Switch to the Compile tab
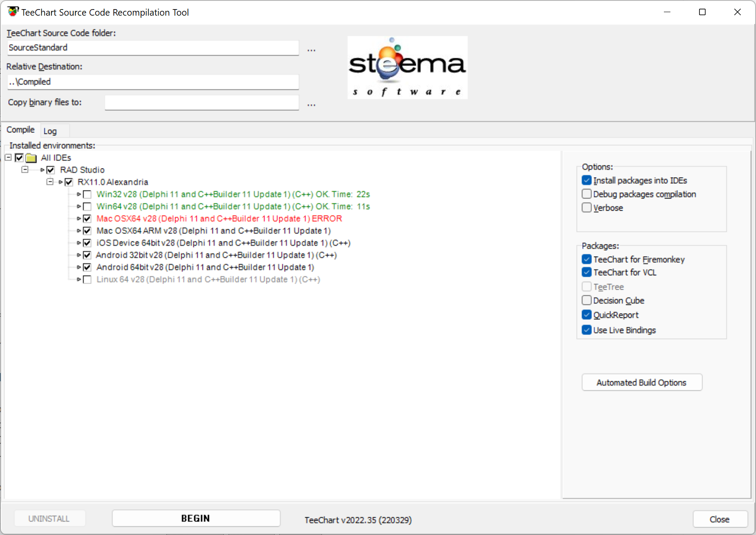 (x=20, y=130)
